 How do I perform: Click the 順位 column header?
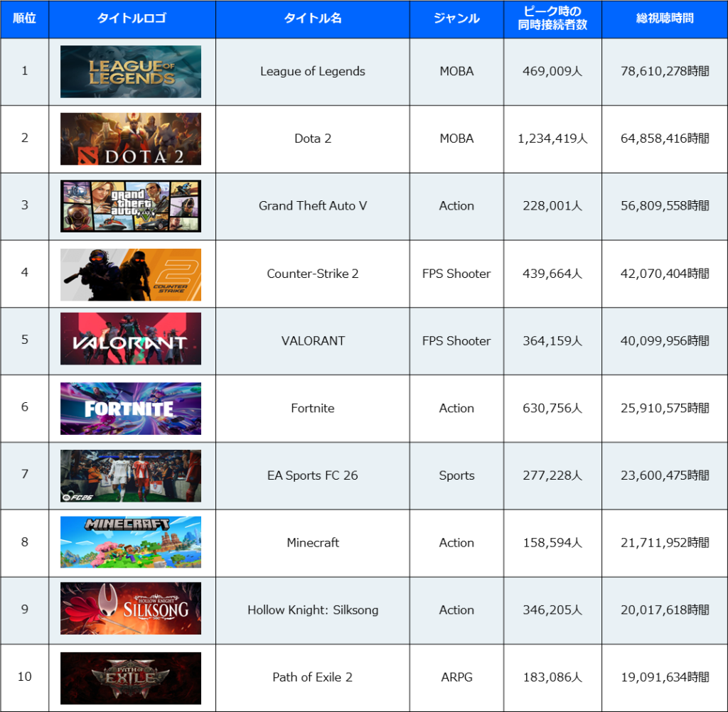tap(25, 18)
